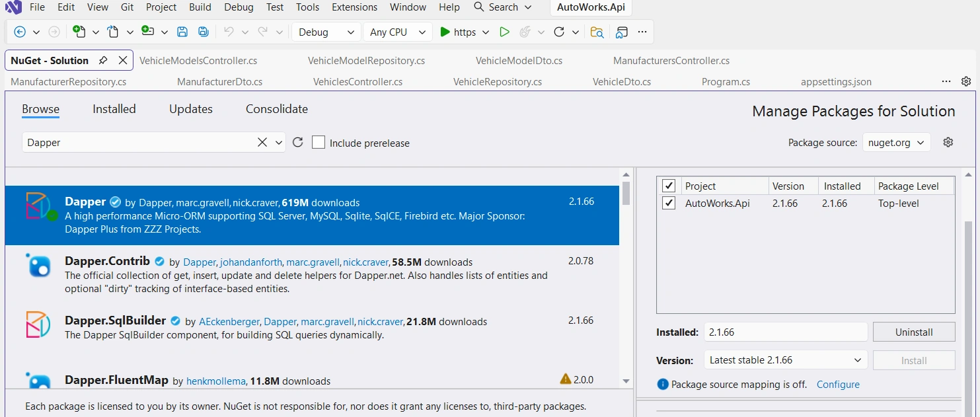Click the Find in Files folder icon

click(x=597, y=32)
